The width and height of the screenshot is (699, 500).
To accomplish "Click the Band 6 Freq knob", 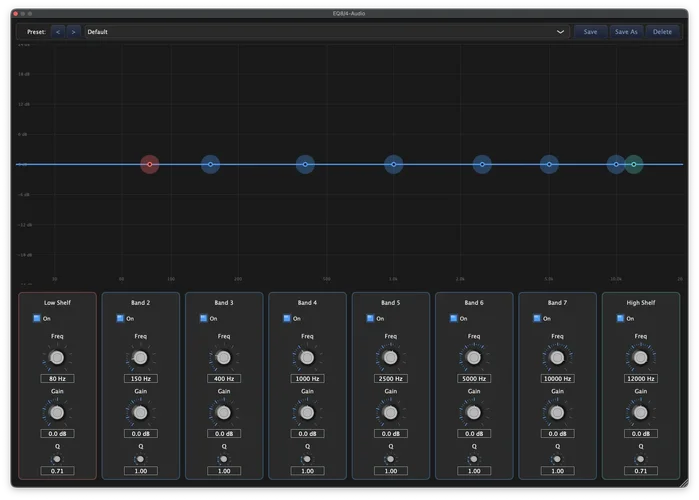I will click(473, 357).
